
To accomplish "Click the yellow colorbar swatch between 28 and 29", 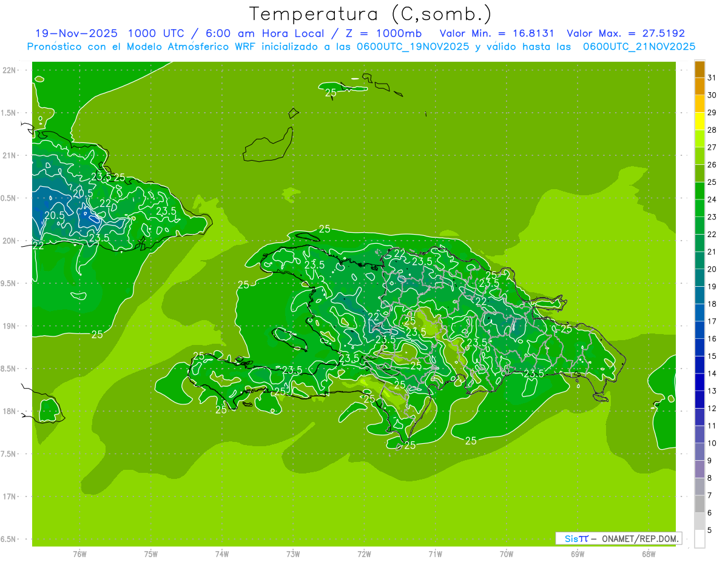I will point(699,121).
